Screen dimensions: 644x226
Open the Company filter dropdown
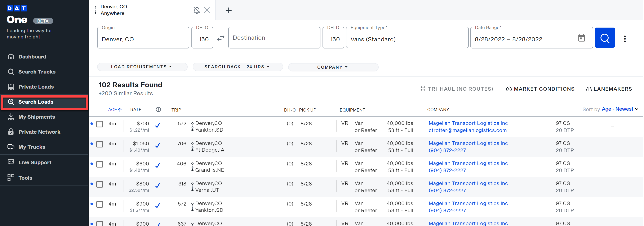[333, 67]
